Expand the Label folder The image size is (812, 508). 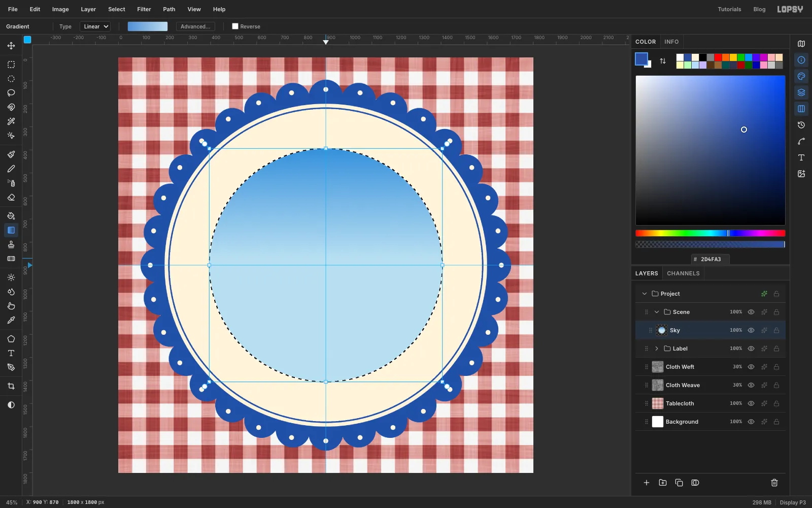pyautogui.click(x=657, y=348)
